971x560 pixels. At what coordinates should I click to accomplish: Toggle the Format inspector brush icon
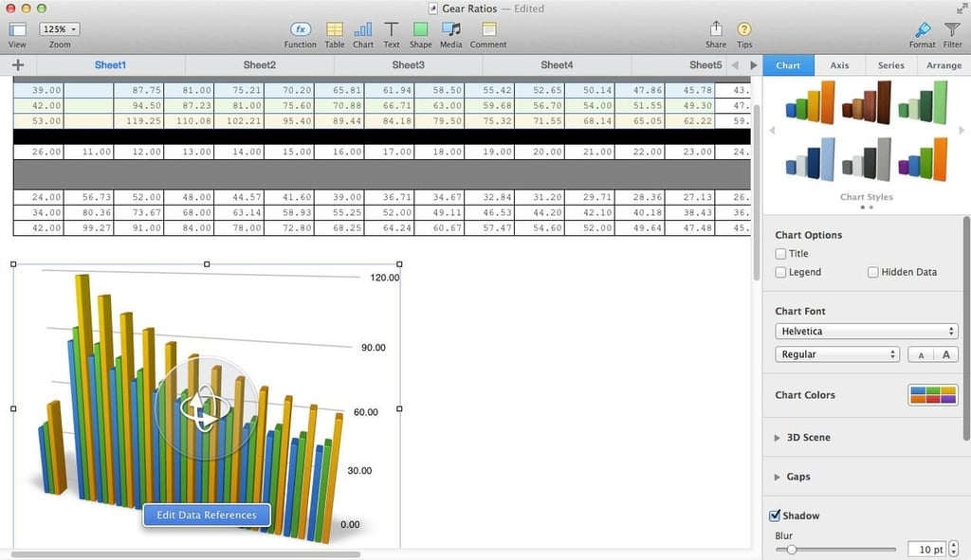pos(923,29)
